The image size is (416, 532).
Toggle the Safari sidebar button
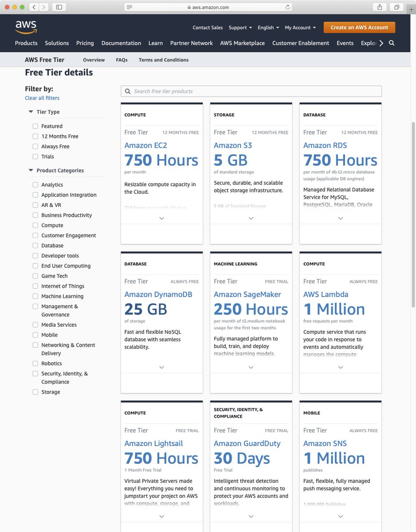tap(59, 7)
